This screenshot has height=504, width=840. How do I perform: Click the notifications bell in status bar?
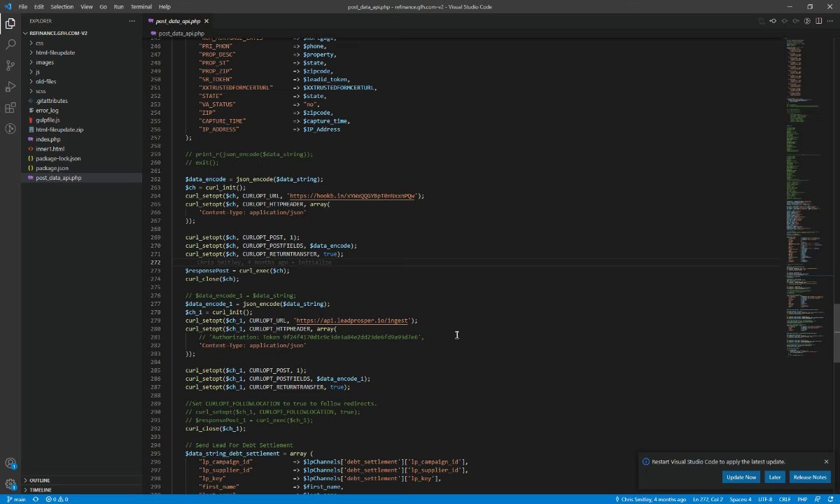click(x=831, y=499)
